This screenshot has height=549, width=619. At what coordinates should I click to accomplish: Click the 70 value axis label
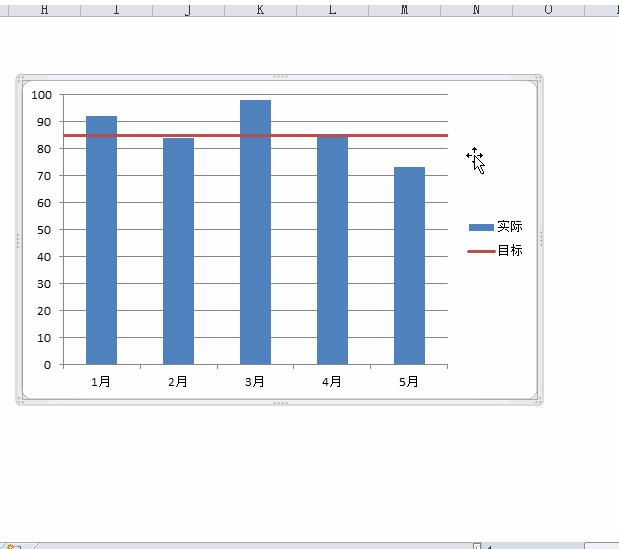pyautogui.click(x=44, y=176)
